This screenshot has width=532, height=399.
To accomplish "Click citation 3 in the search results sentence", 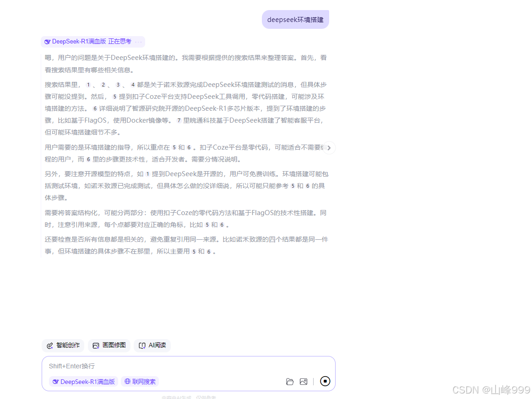I will tap(118, 85).
